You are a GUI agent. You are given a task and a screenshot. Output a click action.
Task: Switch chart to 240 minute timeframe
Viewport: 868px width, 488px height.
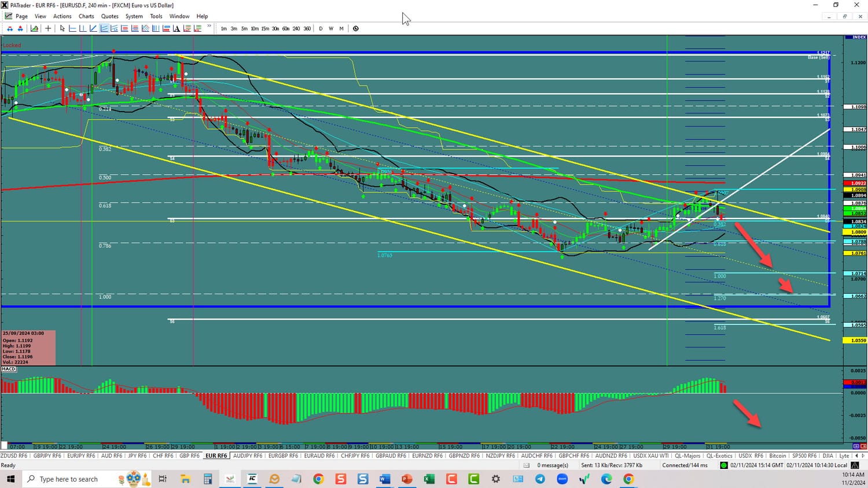[296, 28]
